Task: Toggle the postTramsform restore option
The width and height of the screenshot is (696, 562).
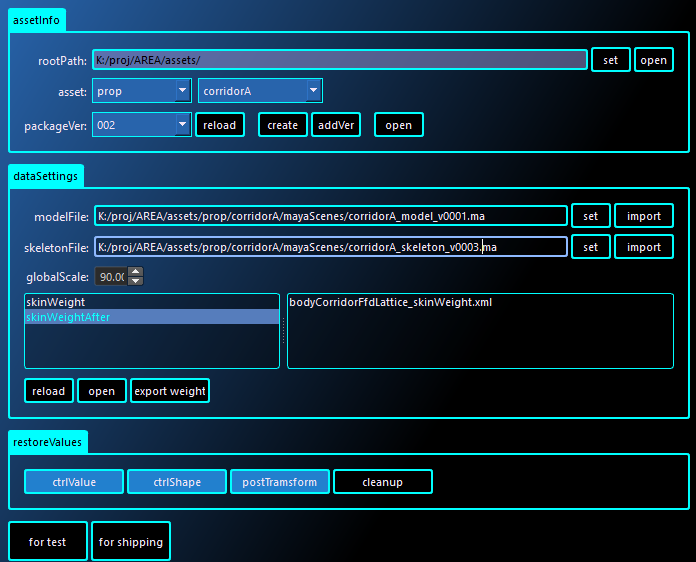Action: [x=280, y=482]
